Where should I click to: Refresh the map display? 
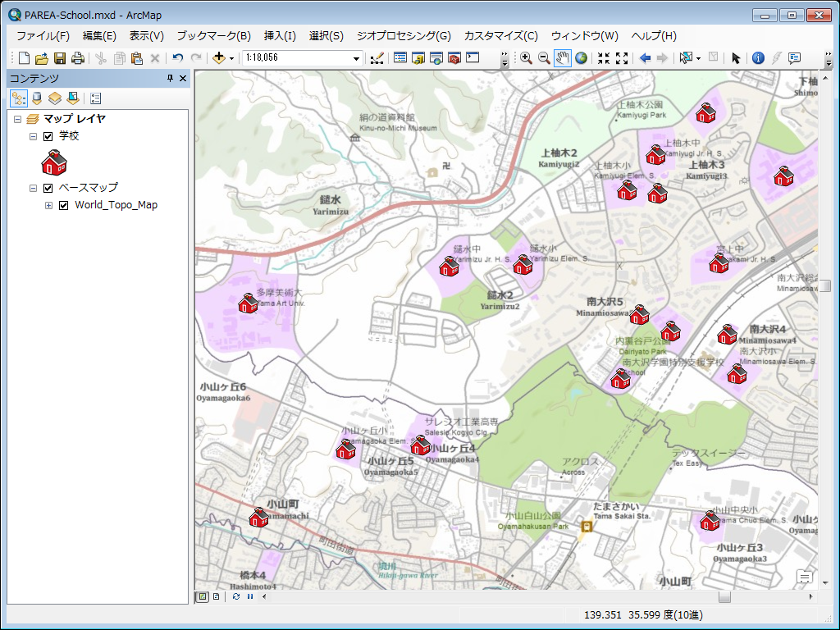(x=236, y=596)
